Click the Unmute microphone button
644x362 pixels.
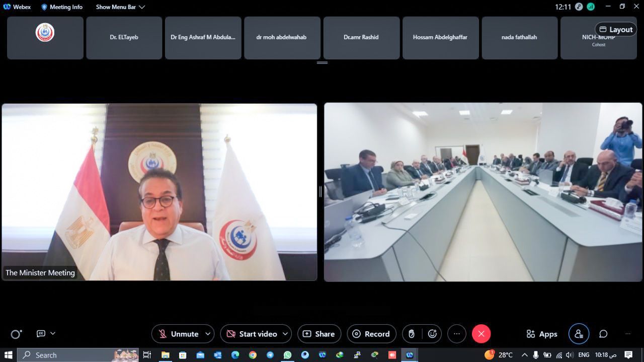click(179, 334)
